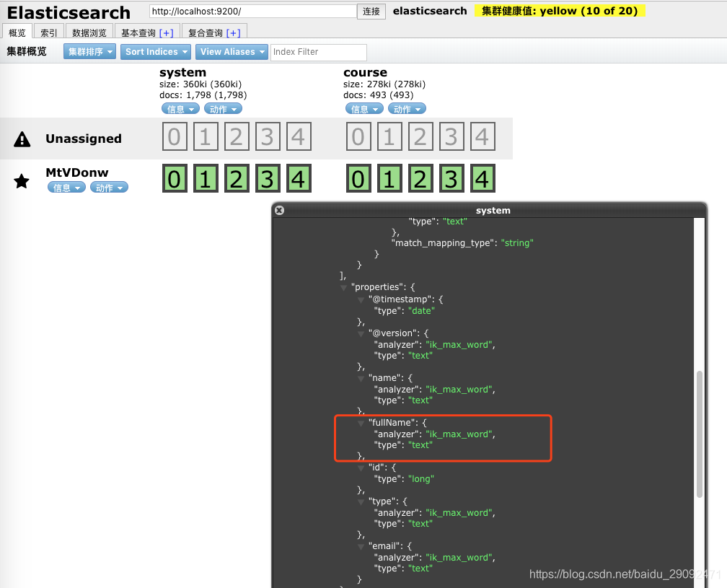Open the Sort Indices dropdown

click(156, 51)
